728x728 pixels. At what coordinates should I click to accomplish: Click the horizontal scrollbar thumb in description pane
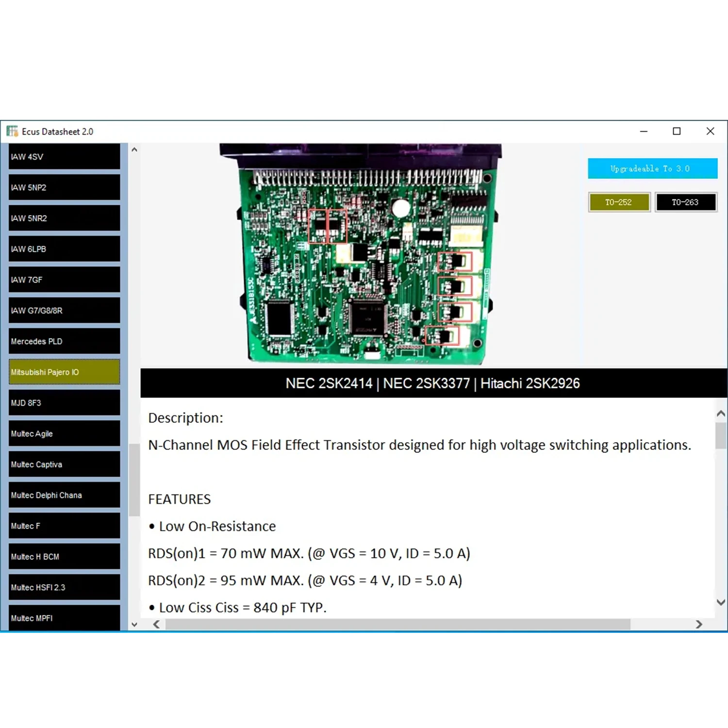(x=398, y=624)
